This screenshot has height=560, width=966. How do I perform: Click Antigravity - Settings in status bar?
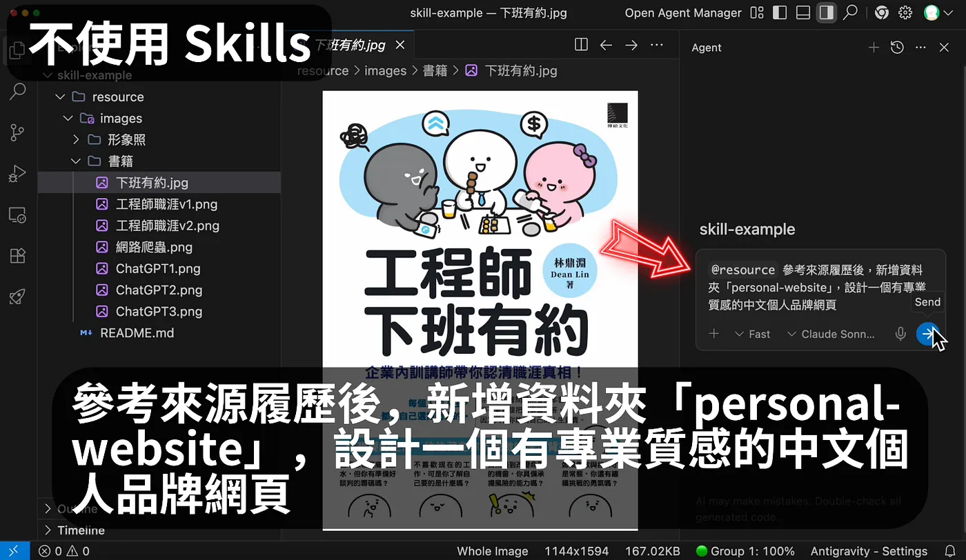tap(869, 551)
